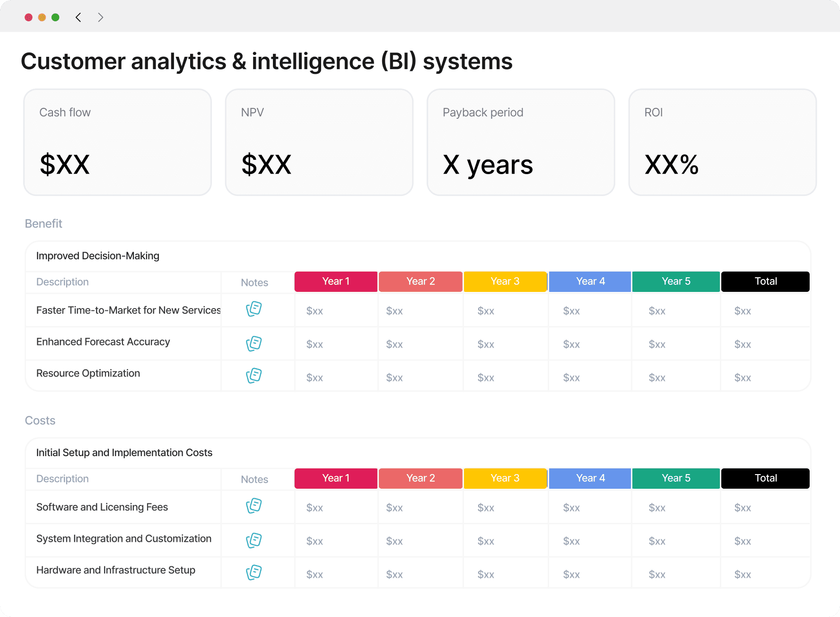Viewport: 840px width, 617px height.
Task: Open notes for Enhanced Forecast Accuracy
Action: (254, 344)
